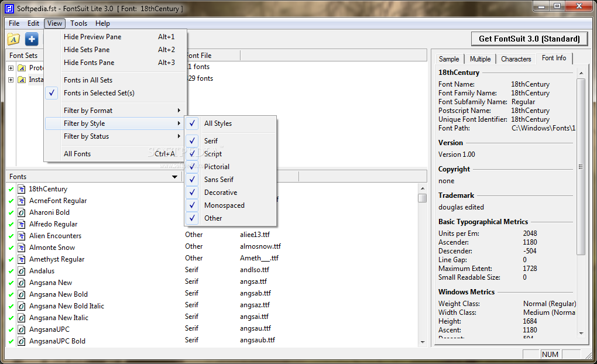Click the open font set folder toolbar icon

pyautogui.click(x=13, y=39)
